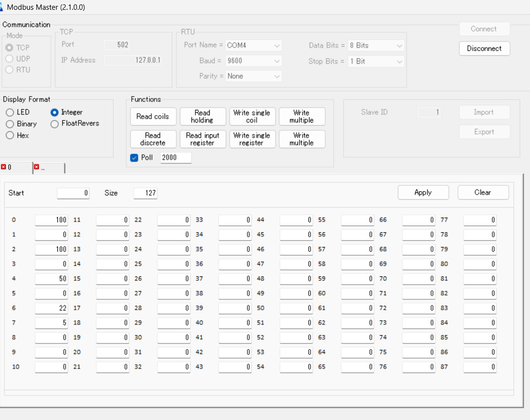530x420 pixels.
Task: Select the Binary display format
Action: point(10,124)
